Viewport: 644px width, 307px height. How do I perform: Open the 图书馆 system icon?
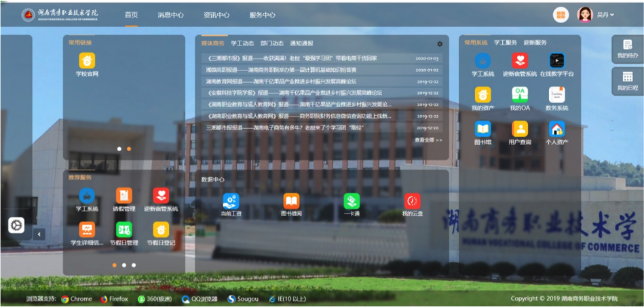click(482, 129)
